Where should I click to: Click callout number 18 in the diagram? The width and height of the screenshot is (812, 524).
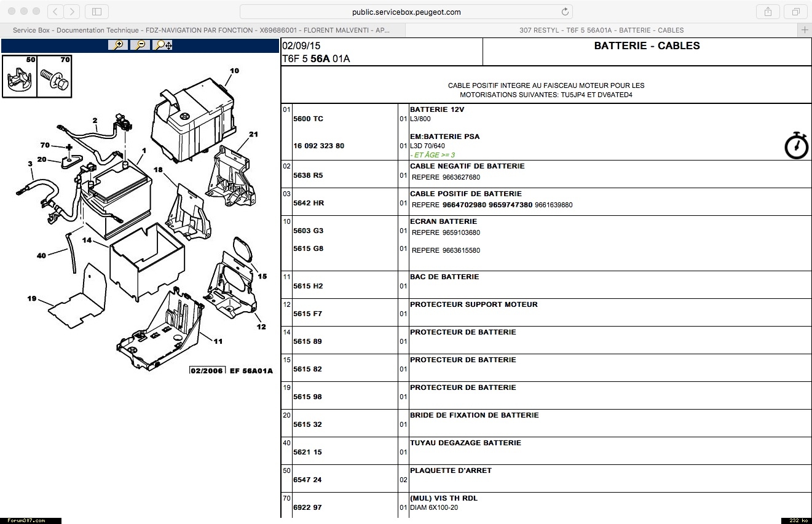158,170
